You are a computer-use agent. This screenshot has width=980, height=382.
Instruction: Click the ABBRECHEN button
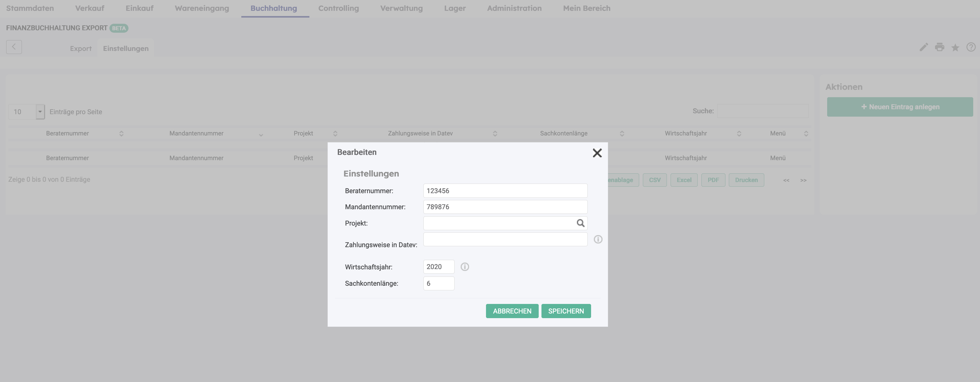tap(512, 311)
